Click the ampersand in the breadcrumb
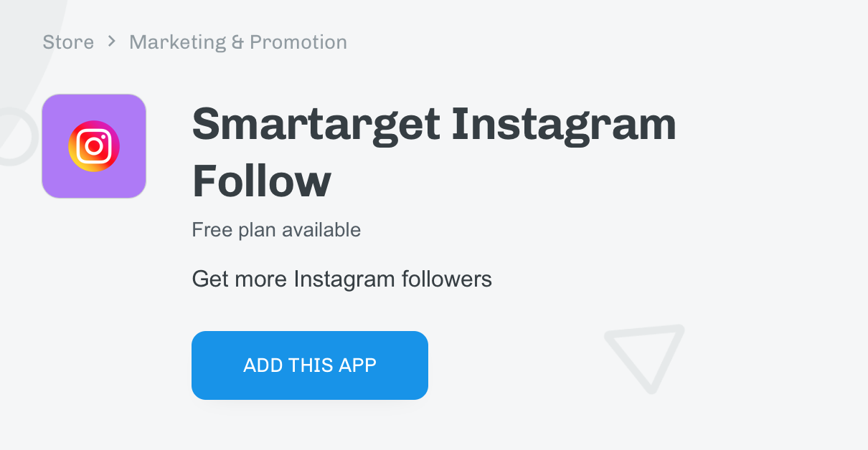868x450 pixels. (x=237, y=42)
